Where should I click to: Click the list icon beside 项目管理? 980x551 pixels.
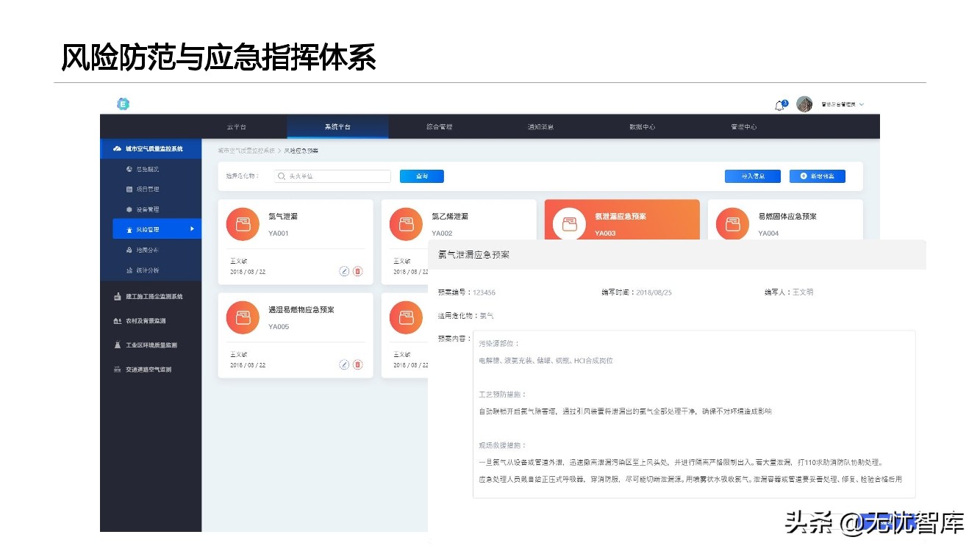[x=129, y=190]
